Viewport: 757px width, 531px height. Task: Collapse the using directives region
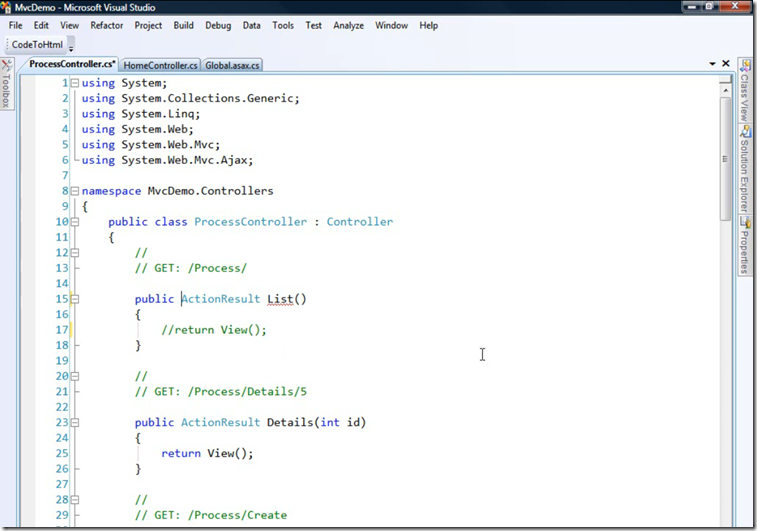point(75,83)
